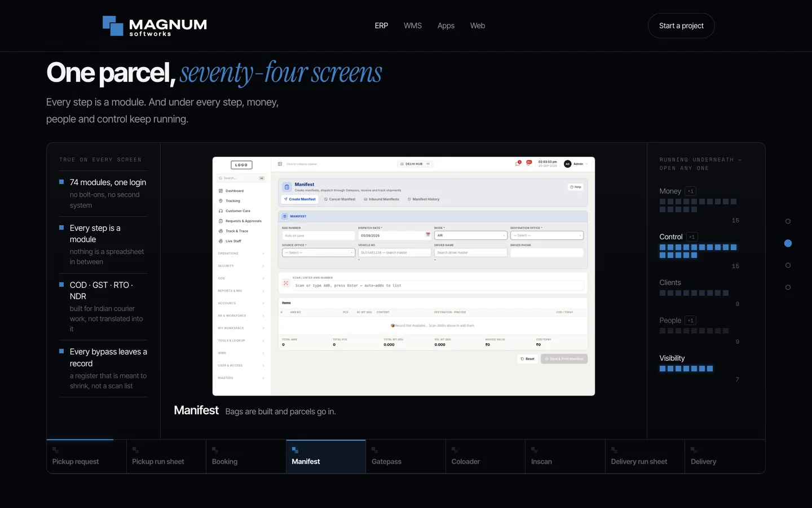Focus the Vehicle No input field

click(395, 252)
